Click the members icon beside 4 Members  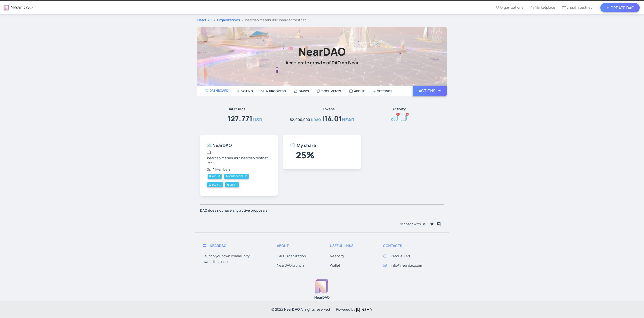pos(209,170)
